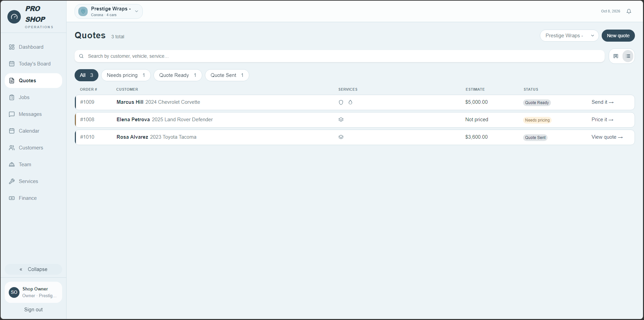
Task: Click View quote for Rosa Alvarez
Action: pos(607,137)
